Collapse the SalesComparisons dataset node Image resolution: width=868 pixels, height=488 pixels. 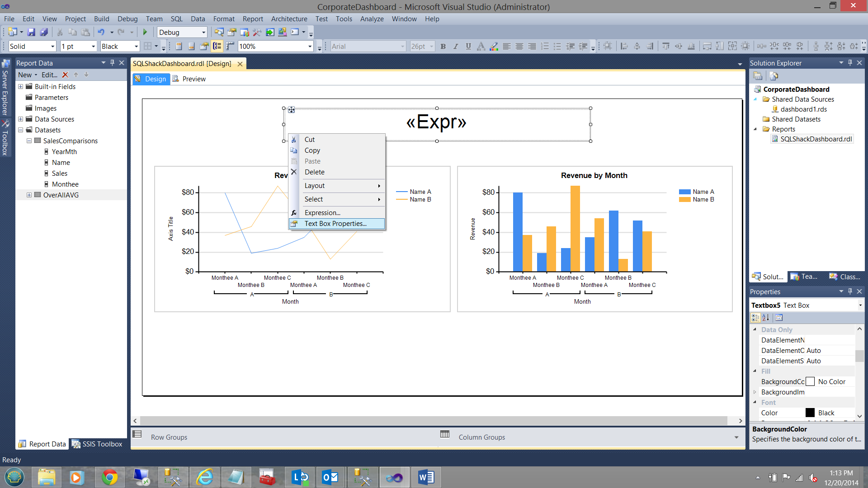coord(29,141)
